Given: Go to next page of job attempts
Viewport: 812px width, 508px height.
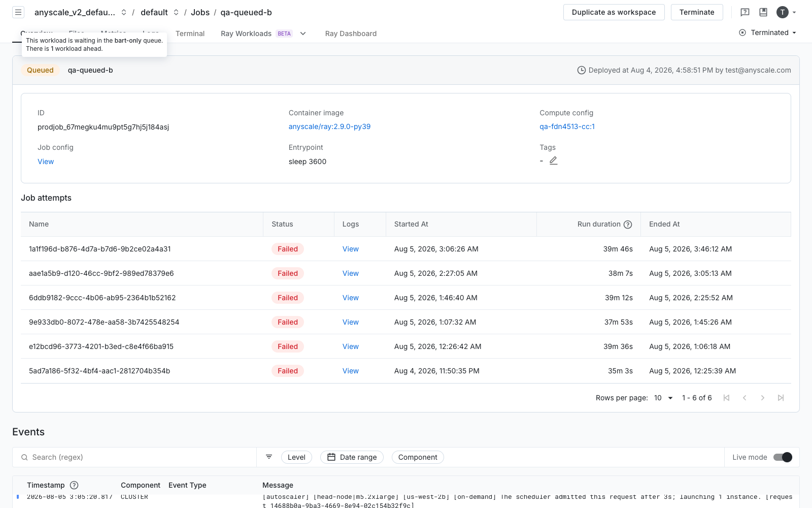Looking at the screenshot, I should (x=763, y=398).
